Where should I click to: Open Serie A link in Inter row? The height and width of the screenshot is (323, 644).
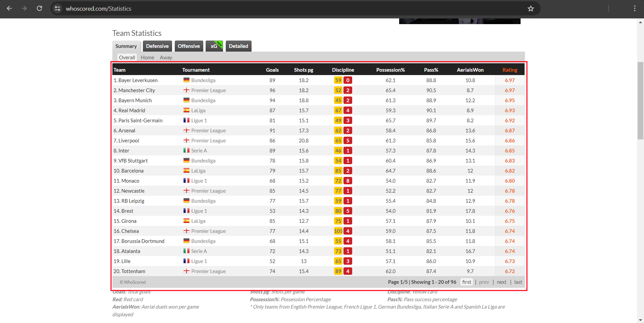click(x=199, y=151)
